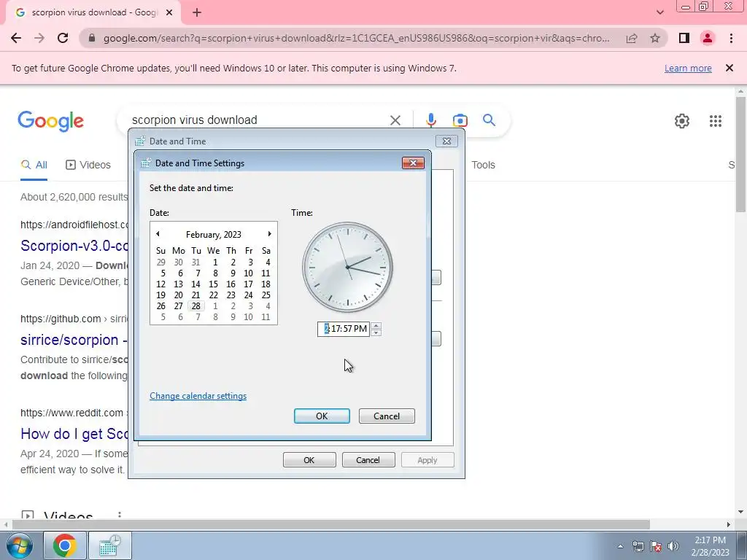The image size is (747, 560).
Task: Select February 14 in the calendar
Action: 196,284
